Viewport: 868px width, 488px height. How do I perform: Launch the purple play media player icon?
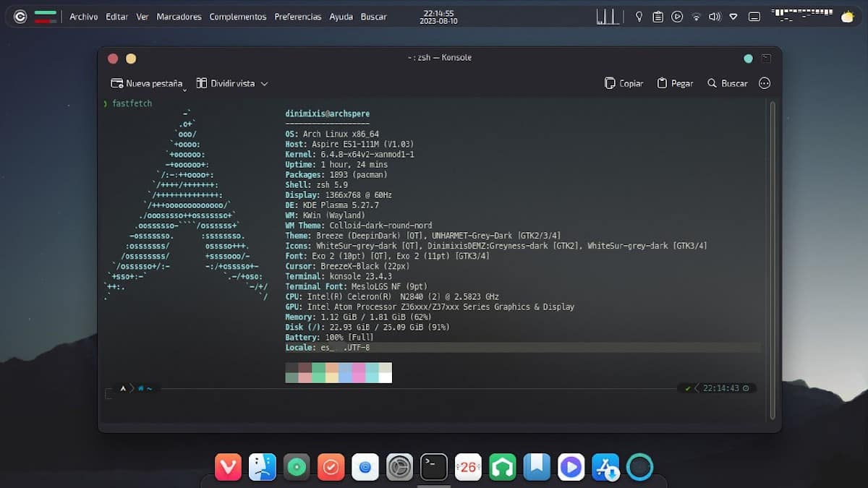[571, 468]
